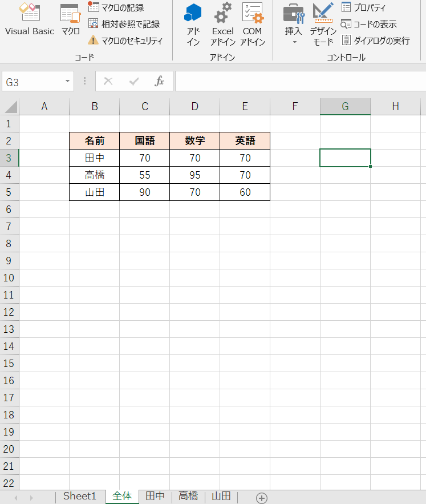Select cell with value 60

[245, 192]
